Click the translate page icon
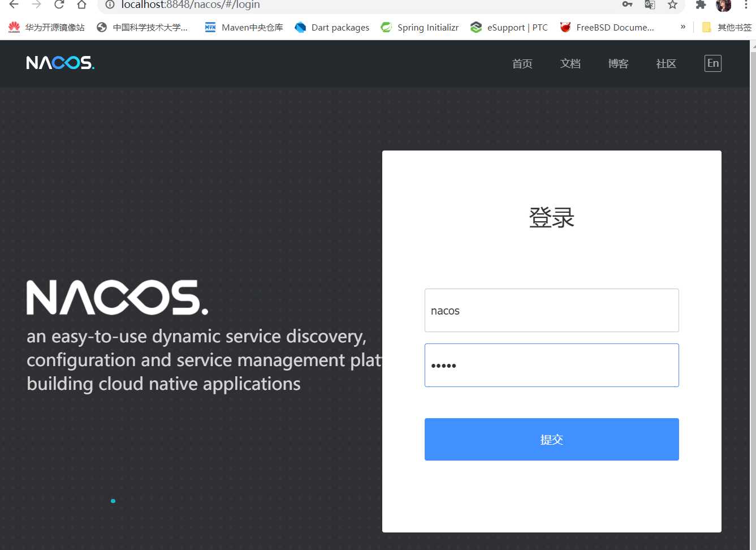The image size is (756, 550). tap(650, 5)
